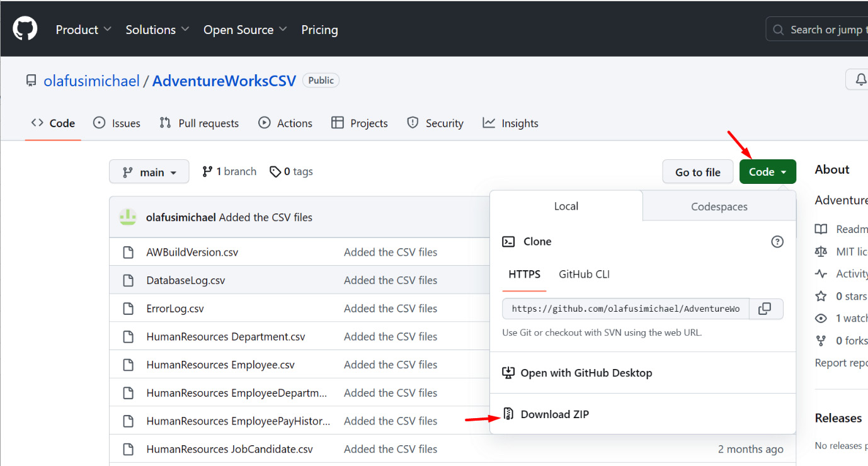Click the 'Added the CSV files' header commit message

(265, 217)
